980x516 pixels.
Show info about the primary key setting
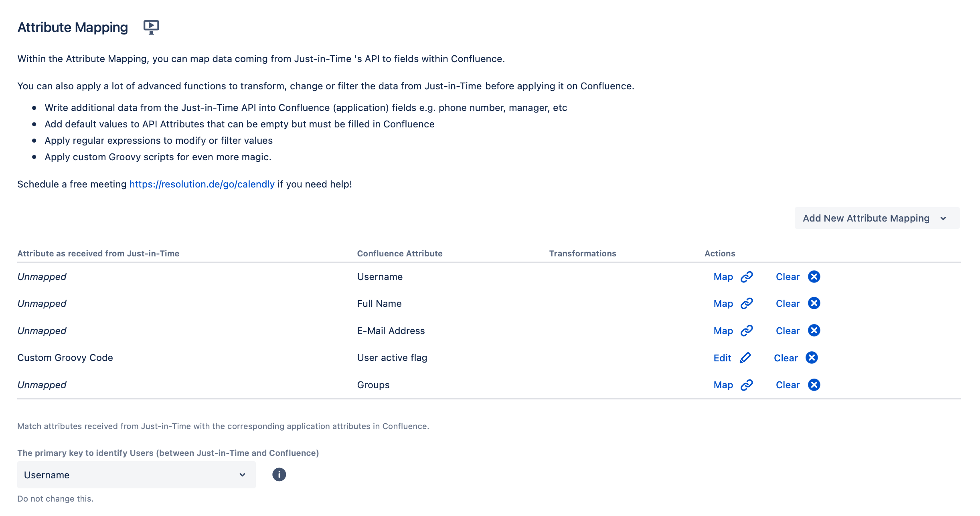click(x=279, y=475)
